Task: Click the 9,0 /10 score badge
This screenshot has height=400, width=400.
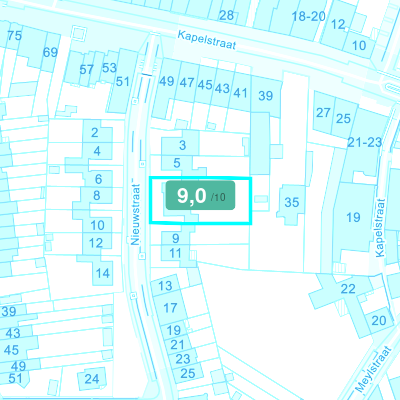Action: [x=200, y=195]
